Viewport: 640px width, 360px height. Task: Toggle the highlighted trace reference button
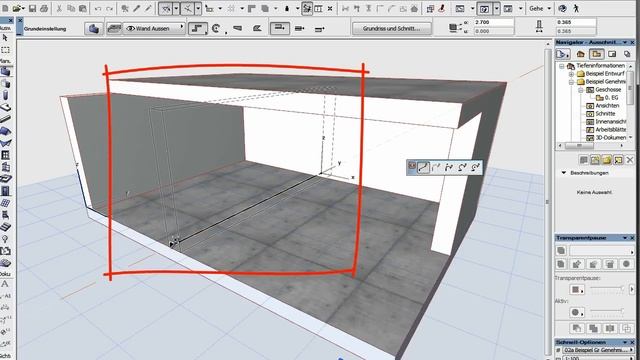(x=307, y=8)
